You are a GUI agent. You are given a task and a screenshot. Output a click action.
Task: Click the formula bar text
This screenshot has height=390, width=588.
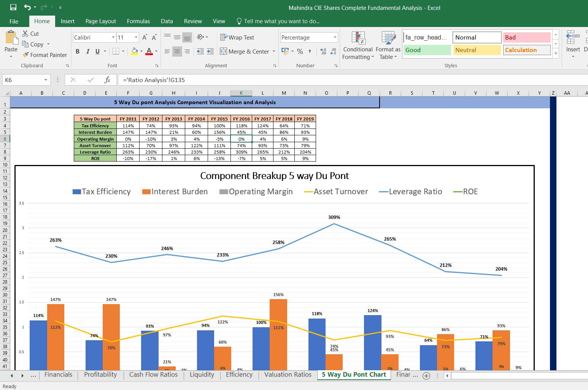click(x=154, y=80)
